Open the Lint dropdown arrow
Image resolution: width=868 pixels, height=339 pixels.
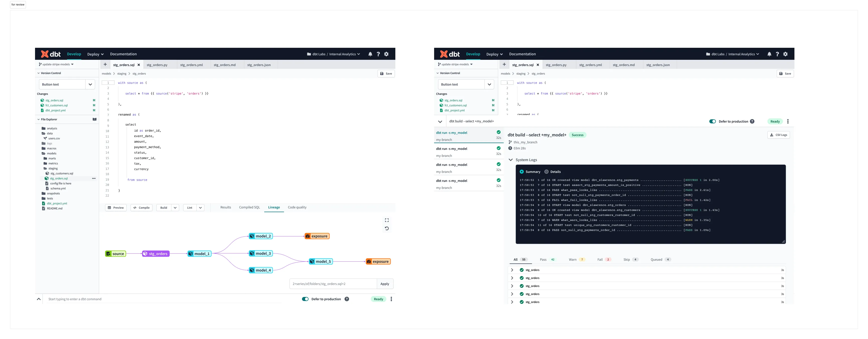(200, 208)
